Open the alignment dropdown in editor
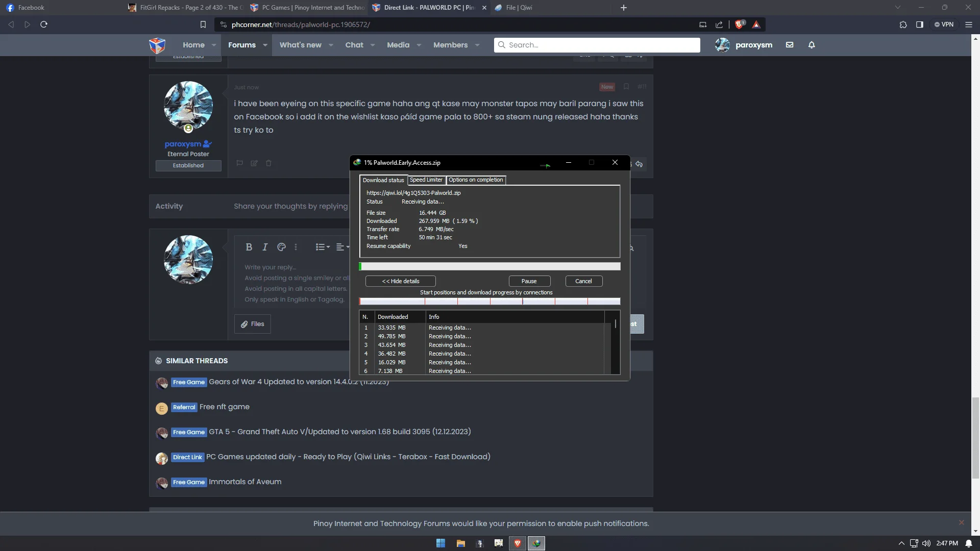 342,247
